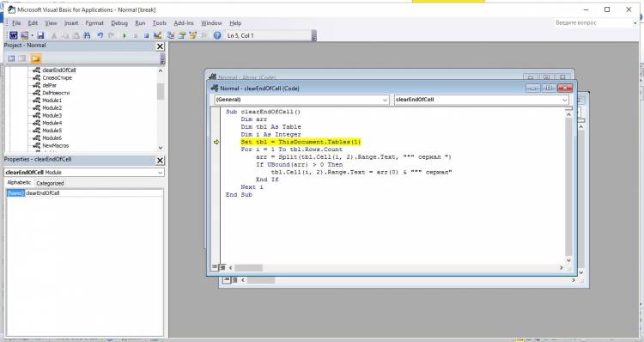Click the Reset stop icon
644x342 pixels.
click(x=146, y=36)
